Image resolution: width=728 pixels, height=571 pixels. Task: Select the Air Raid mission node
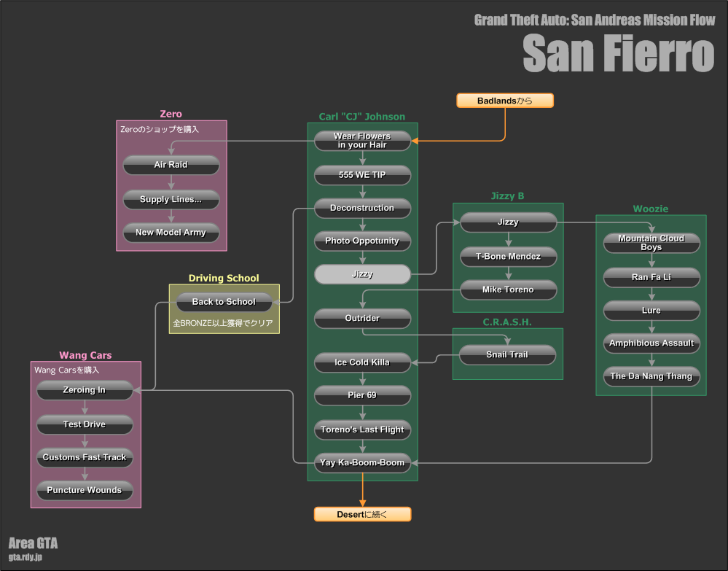pos(171,165)
